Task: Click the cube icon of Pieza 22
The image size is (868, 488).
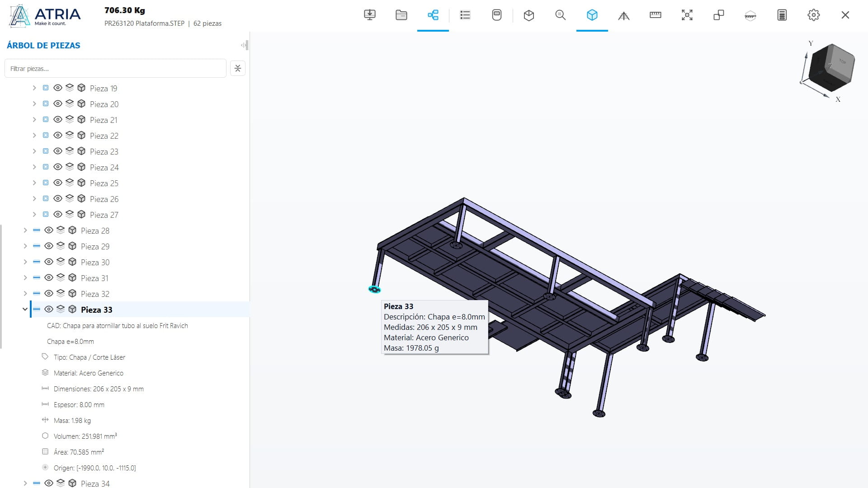Action: point(81,135)
